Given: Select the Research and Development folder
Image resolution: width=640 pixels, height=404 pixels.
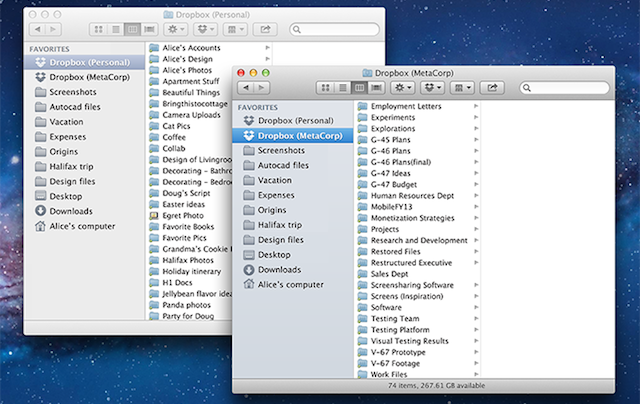Looking at the screenshot, I should tap(418, 240).
